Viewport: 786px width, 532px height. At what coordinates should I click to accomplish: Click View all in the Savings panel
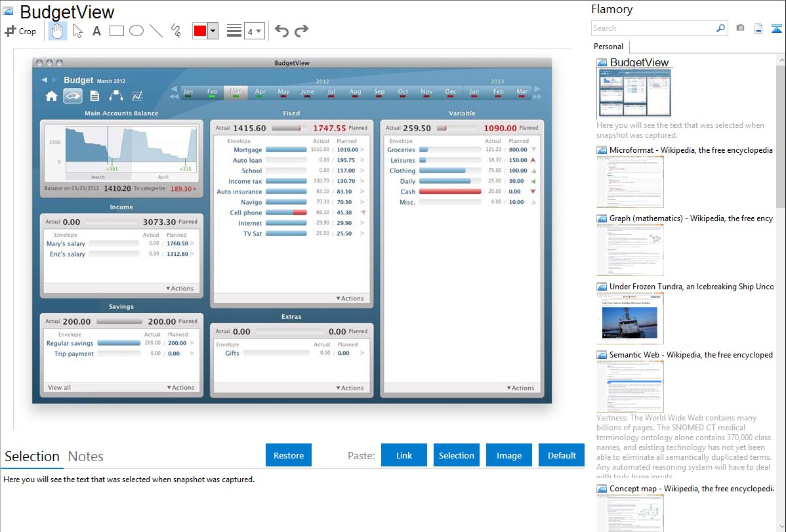point(59,388)
